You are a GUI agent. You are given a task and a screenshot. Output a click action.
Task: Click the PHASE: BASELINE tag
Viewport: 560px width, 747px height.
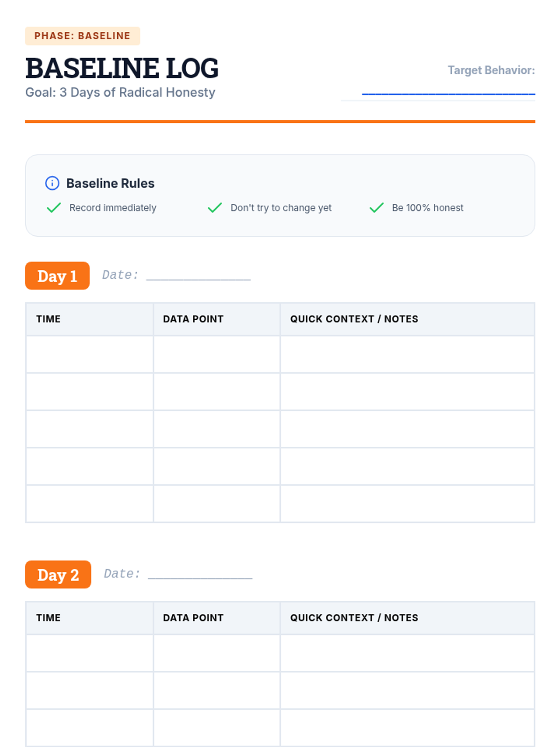click(x=83, y=36)
